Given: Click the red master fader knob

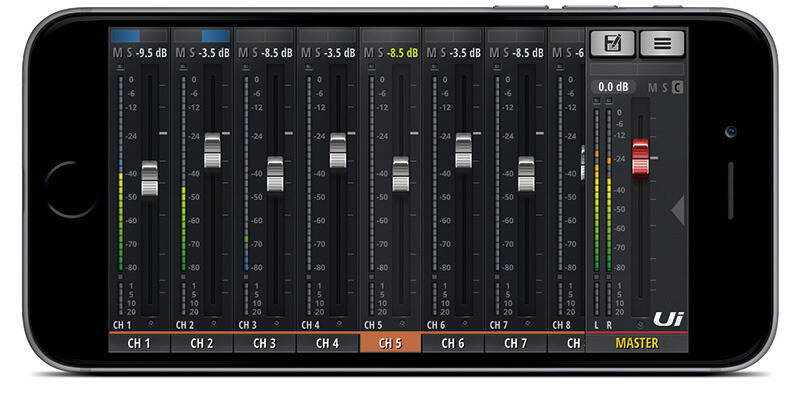Looking at the screenshot, I should [x=640, y=158].
